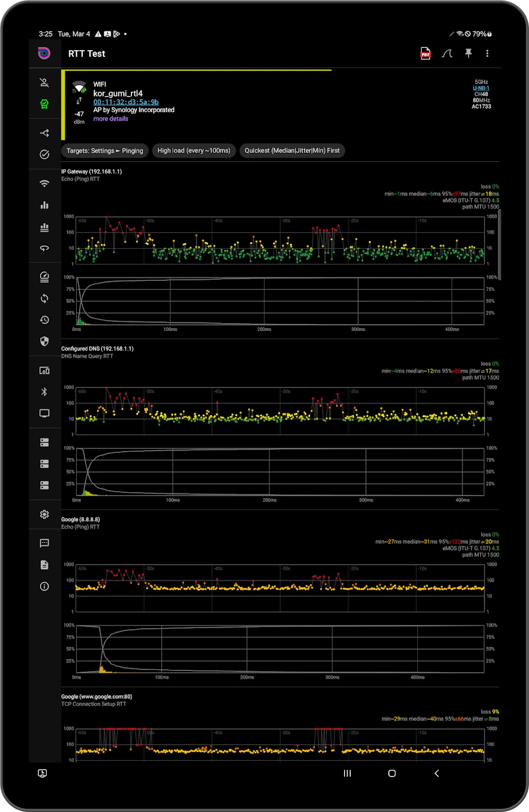The image size is (529, 812).
Task: Open Targets: Settings Pinging dropdown
Action: pyautogui.click(x=105, y=151)
